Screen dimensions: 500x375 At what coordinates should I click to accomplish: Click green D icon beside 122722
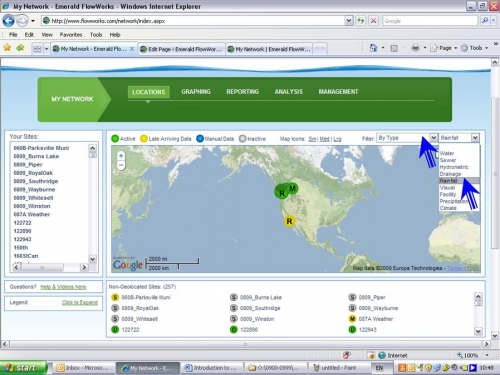click(115, 330)
